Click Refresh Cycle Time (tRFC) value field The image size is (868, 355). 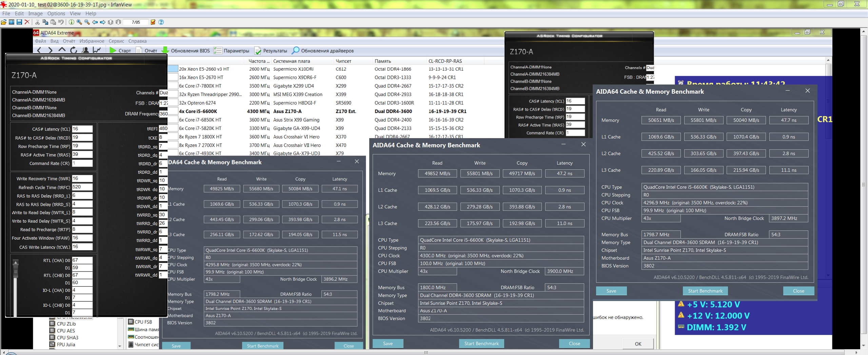pyautogui.click(x=82, y=187)
